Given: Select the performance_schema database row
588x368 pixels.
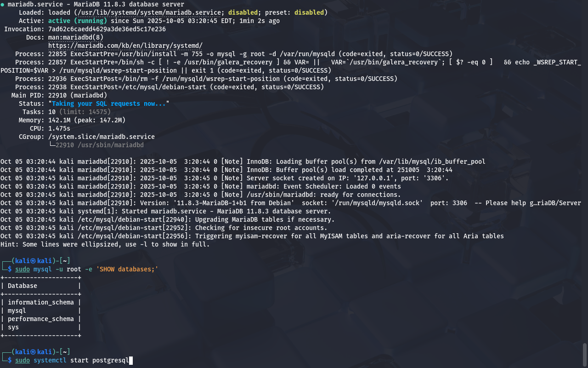Looking at the screenshot, I should pos(40,319).
